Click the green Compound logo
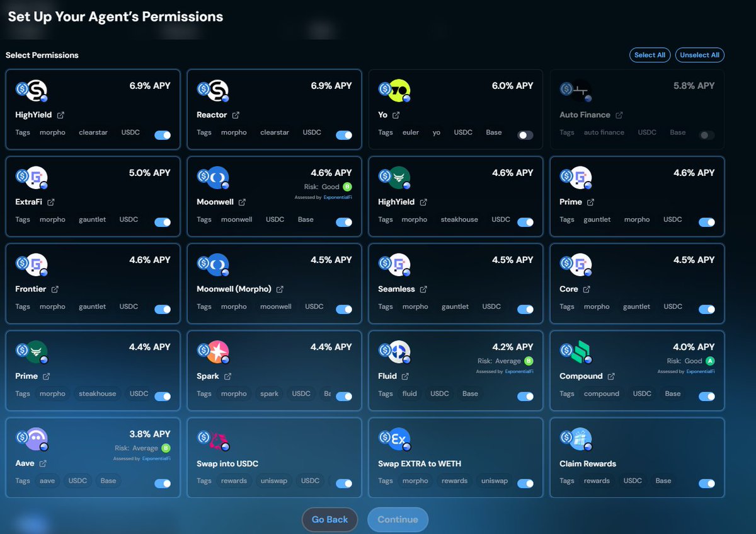Image resolution: width=756 pixels, height=534 pixels. [x=581, y=352]
